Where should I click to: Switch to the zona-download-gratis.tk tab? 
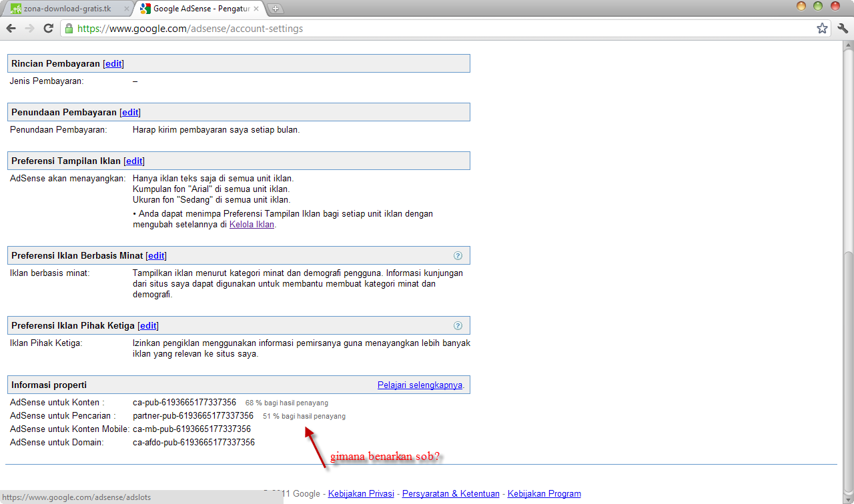[x=67, y=9]
